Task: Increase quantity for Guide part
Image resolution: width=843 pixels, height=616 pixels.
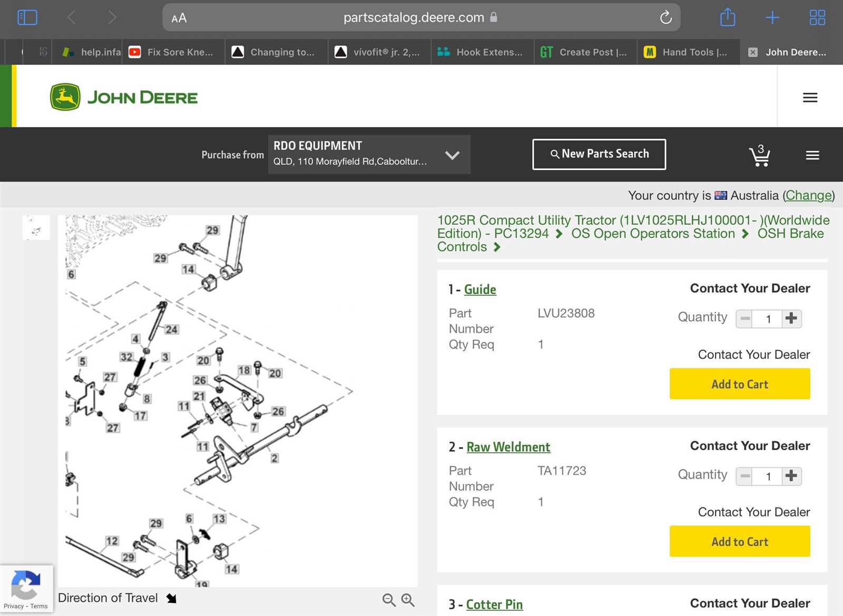Action: [x=791, y=319]
